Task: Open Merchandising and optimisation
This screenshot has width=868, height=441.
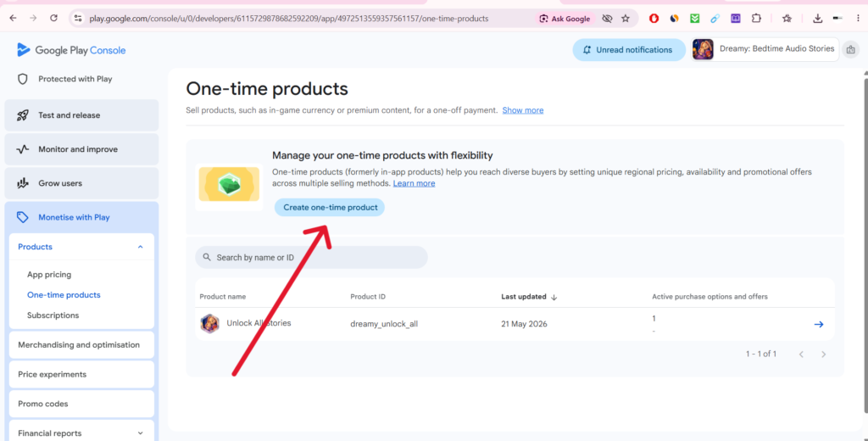Action: [81, 344]
